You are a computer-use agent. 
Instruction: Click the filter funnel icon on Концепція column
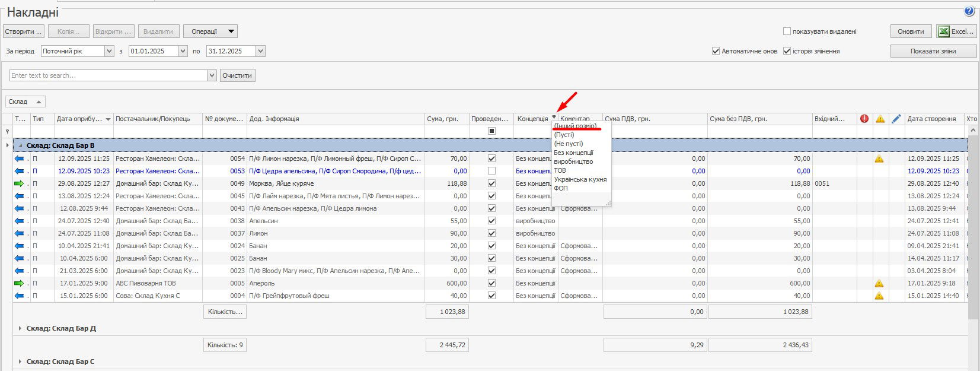(x=554, y=118)
